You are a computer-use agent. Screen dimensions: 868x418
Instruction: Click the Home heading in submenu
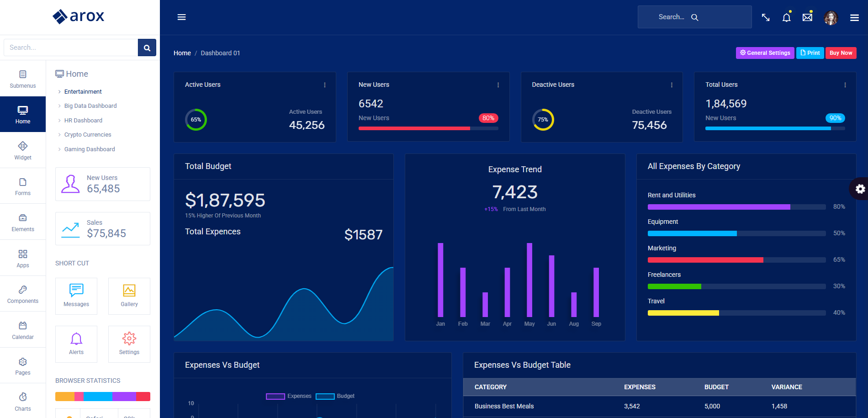coord(72,74)
